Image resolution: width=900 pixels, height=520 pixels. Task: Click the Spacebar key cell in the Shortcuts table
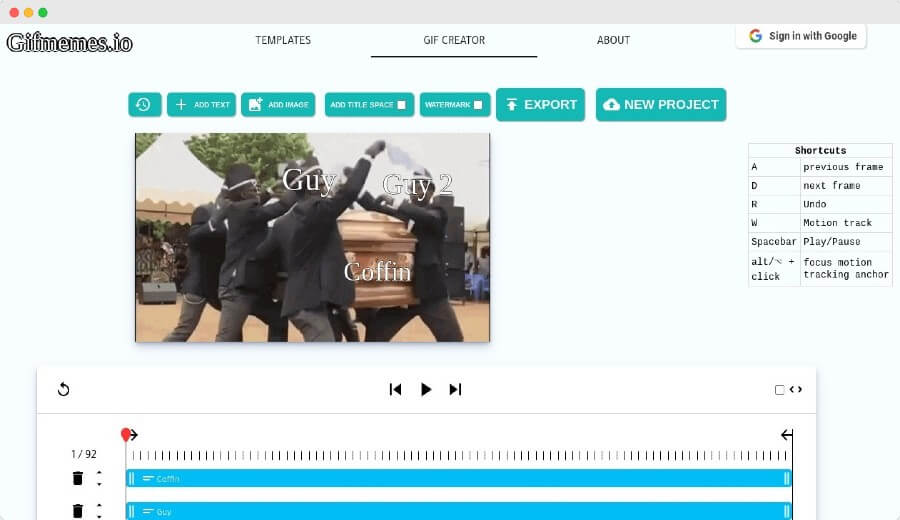point(774,242)
